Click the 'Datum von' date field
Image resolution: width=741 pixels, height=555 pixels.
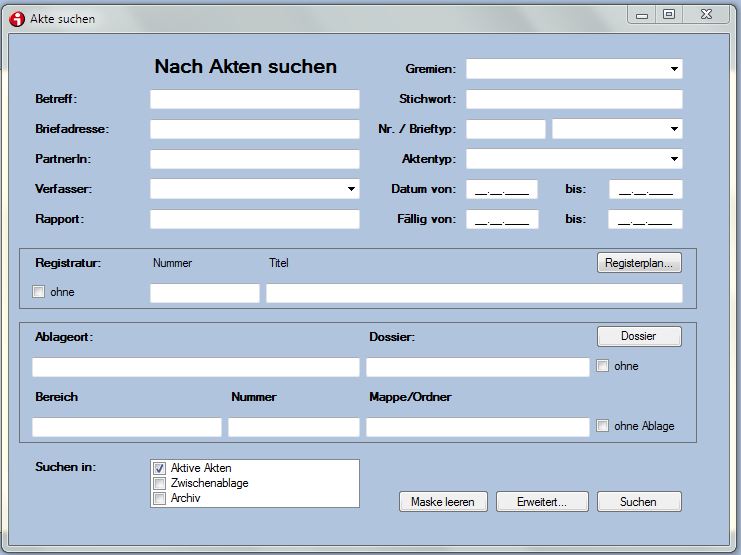[502, 189]
